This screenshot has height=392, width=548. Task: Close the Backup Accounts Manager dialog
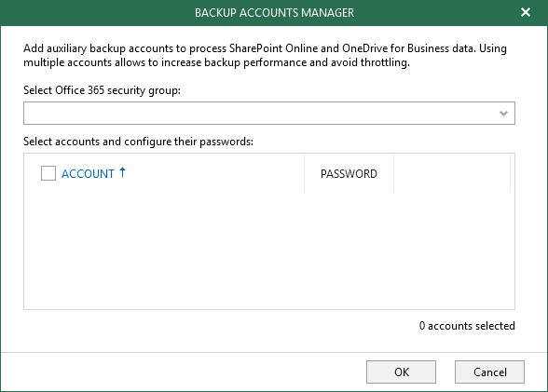pos(526,12)
